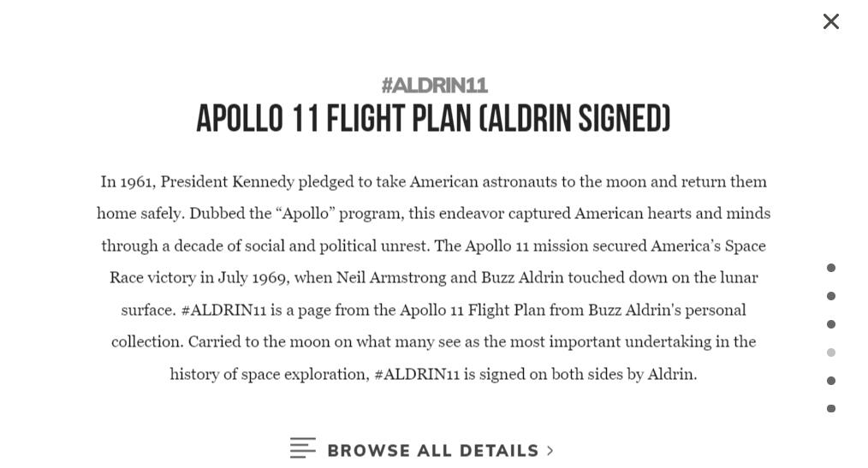This screenshot has height=468, width=868.
Task: Click the line starting "history of space exploration"
Action: click(433, 374)
